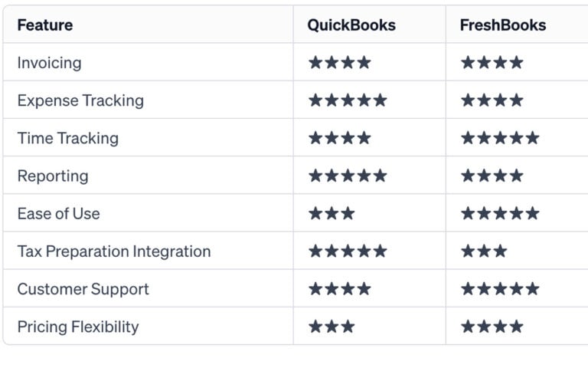
Task: Click QuickBooks stars for Reporting
Action: [x=348, y=176]
